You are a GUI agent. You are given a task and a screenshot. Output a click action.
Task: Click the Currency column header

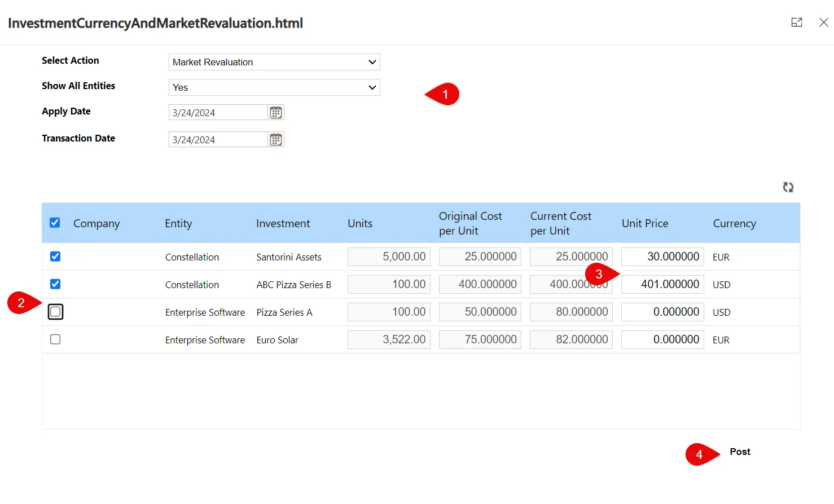pyautogui.click(x=734, y=223)
